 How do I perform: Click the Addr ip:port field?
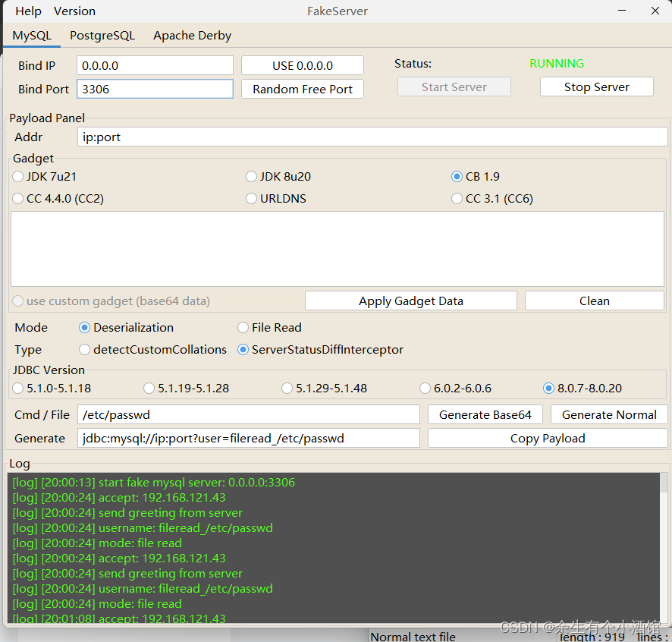tap(372, 137)
